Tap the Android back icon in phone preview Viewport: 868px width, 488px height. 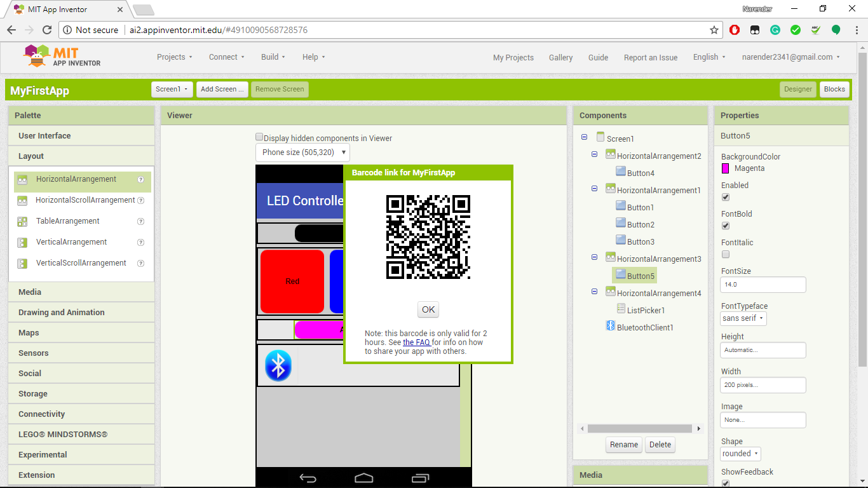click(x=308, y=478)
